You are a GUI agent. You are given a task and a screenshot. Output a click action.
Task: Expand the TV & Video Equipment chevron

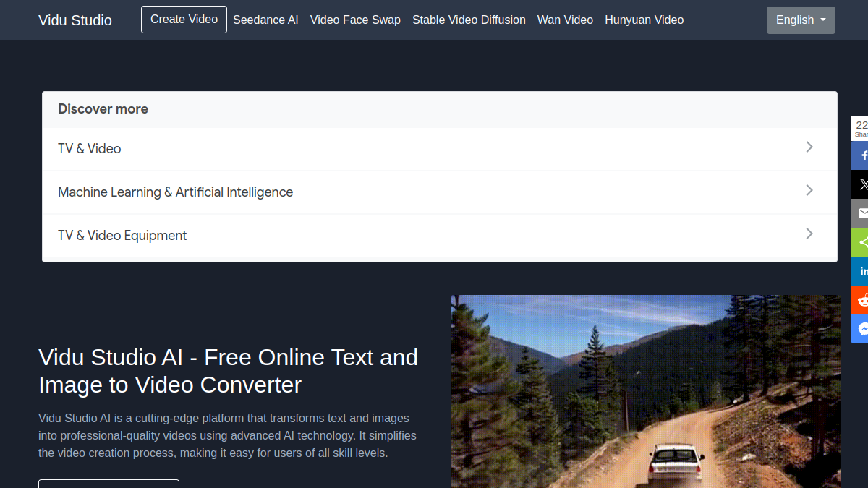click(x=809, y=234)
